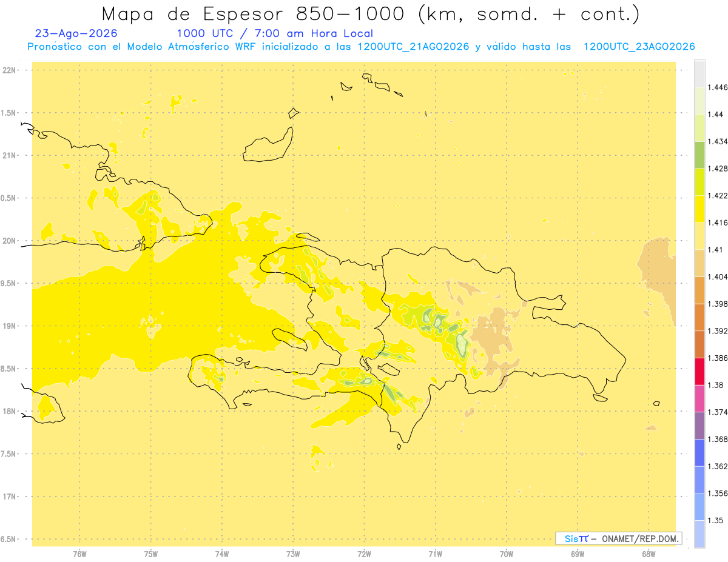Click the legend value 1.434
728x562 pixels.
719,141
